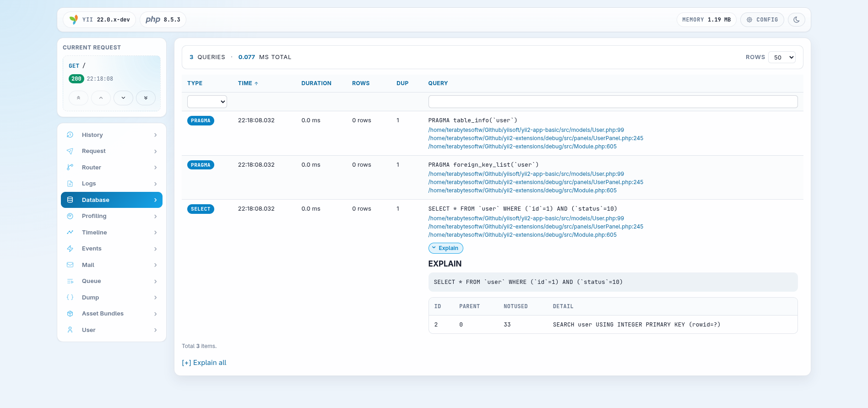Sort by the Duration column header

point(316,83)
